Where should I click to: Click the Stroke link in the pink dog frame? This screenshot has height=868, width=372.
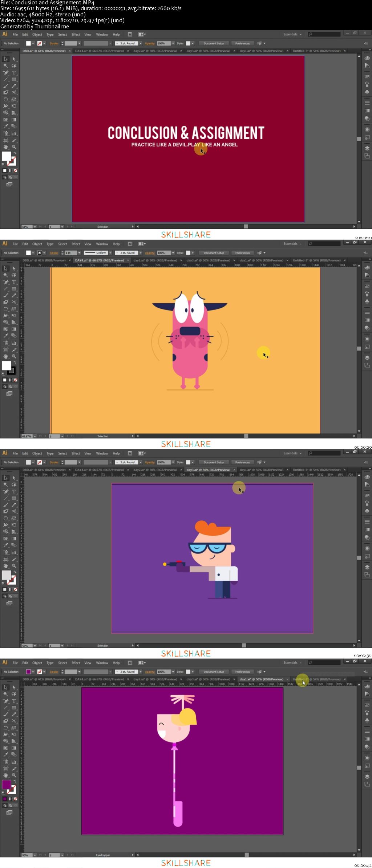54,253
